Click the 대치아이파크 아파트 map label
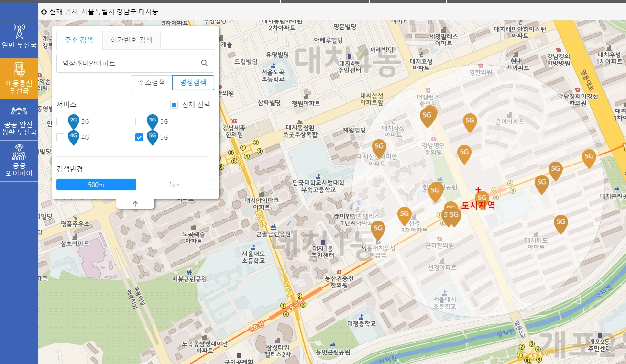 coord(261,204)
